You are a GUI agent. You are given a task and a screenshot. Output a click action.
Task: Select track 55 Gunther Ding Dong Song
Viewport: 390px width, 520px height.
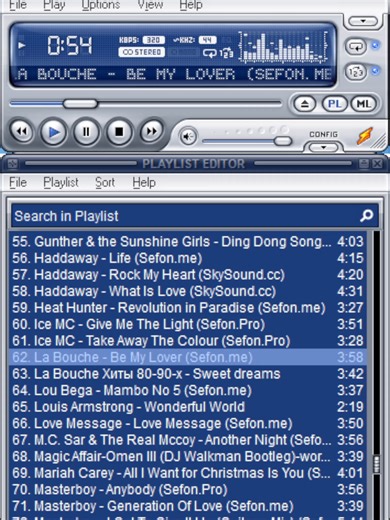tap(188, 241)
